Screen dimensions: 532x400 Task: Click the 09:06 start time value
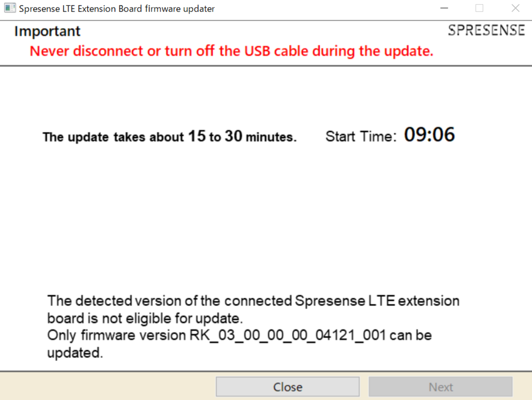pyautogui.click(x=429, y=135)
